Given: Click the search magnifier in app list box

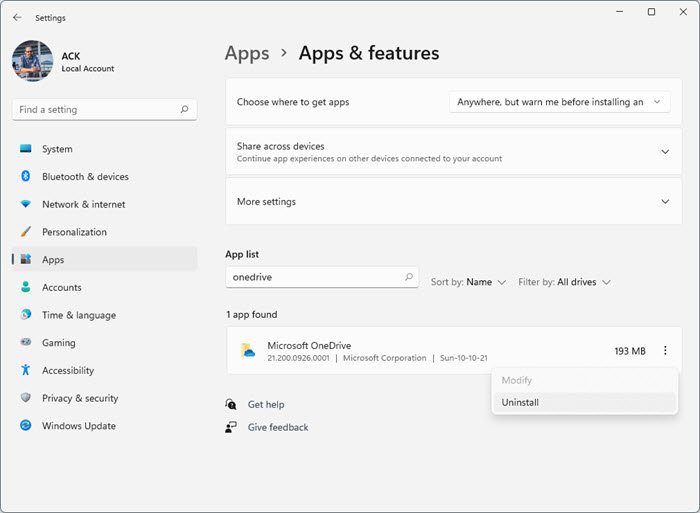Looking at the screenshot, I should (x=408, y=278).
